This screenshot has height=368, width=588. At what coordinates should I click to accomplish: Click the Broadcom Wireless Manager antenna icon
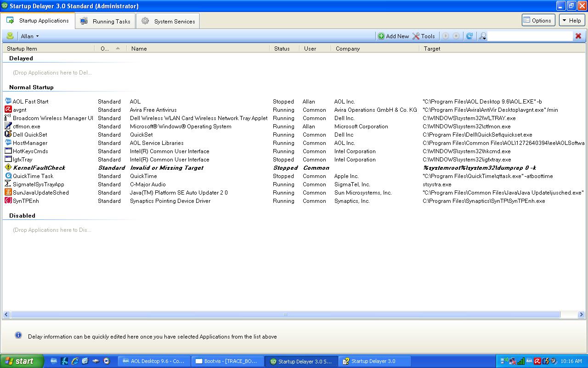pos(8,118)
